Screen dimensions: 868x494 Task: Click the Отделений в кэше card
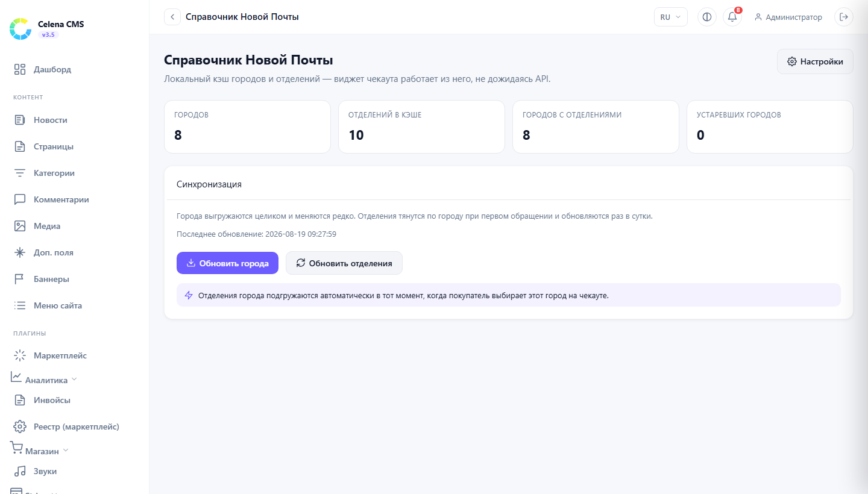tap(421, 127)
